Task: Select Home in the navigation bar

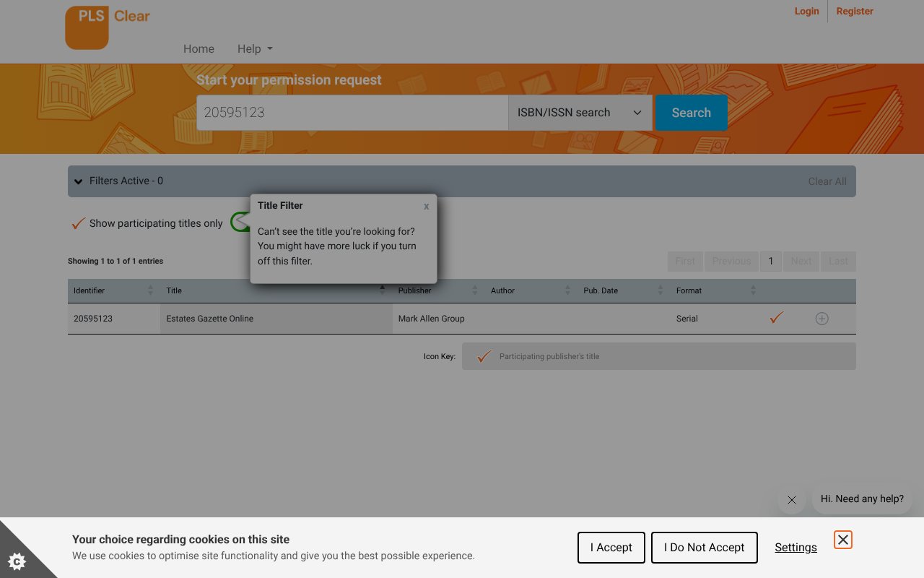Action: pos(199,48)
